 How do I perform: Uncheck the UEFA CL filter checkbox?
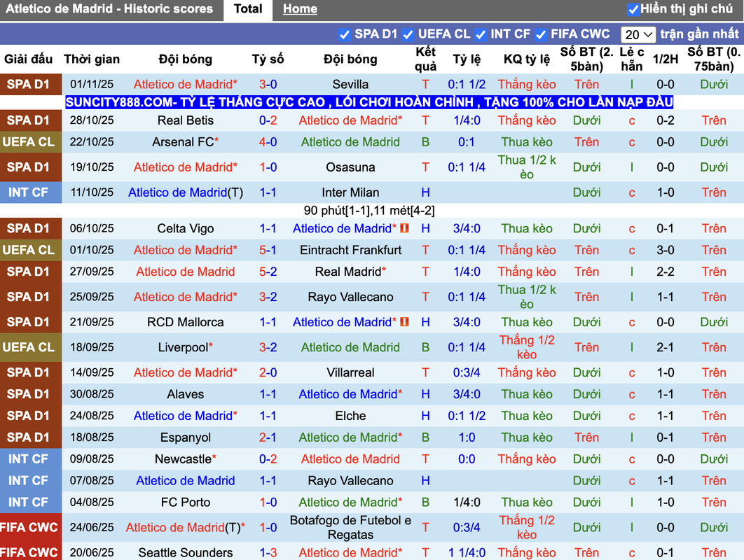pos(408,34)
